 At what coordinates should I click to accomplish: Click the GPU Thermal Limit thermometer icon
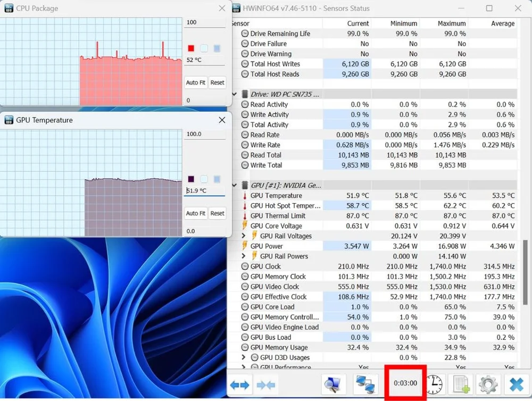[245, 216]
